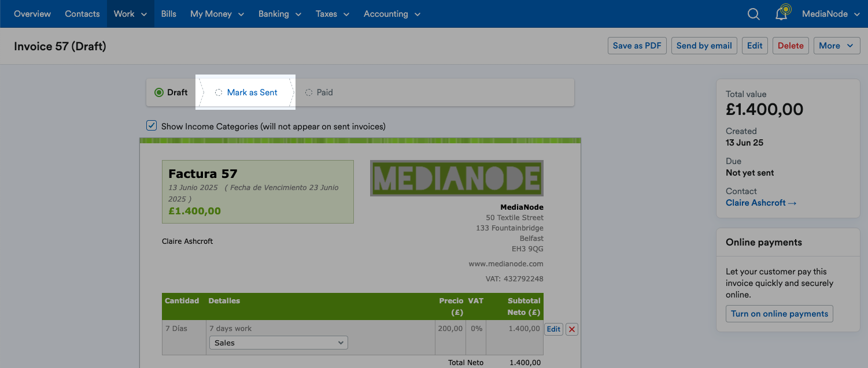868x368 pixels.
Task: Click the Factura 57 heading
Action: [x=203, y=173]
